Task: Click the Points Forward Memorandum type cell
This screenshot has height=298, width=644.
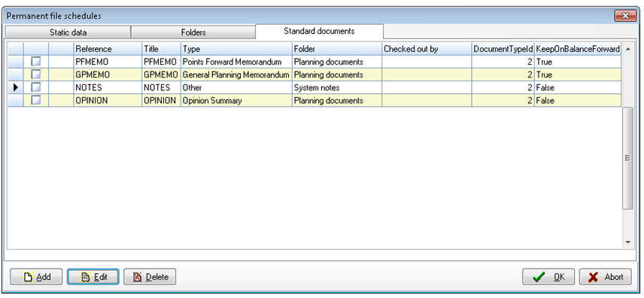Action: [x=236, y=62]
